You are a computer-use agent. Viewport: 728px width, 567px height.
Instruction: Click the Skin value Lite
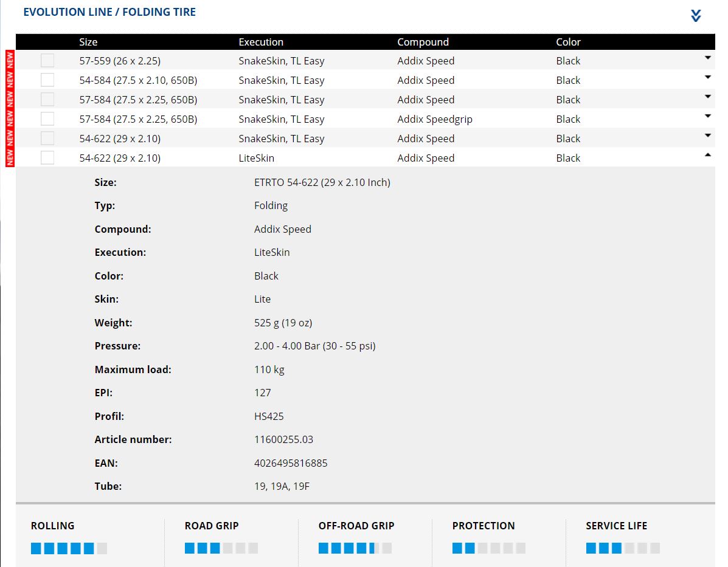pos(262,299)
